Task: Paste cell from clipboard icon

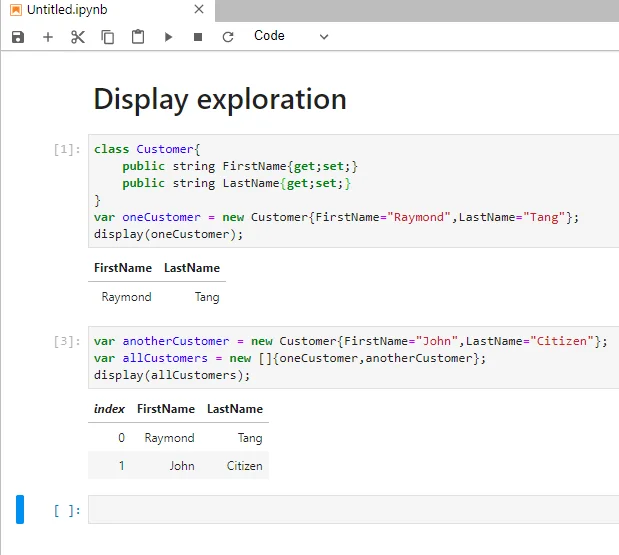Action: pyautogui.click(x=138, y=37)
